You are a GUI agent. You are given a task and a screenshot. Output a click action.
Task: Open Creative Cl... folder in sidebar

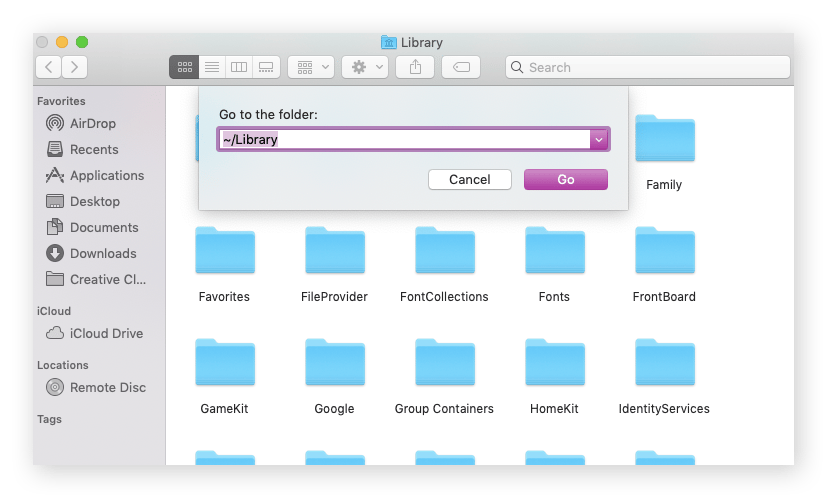tap(95, 279)
